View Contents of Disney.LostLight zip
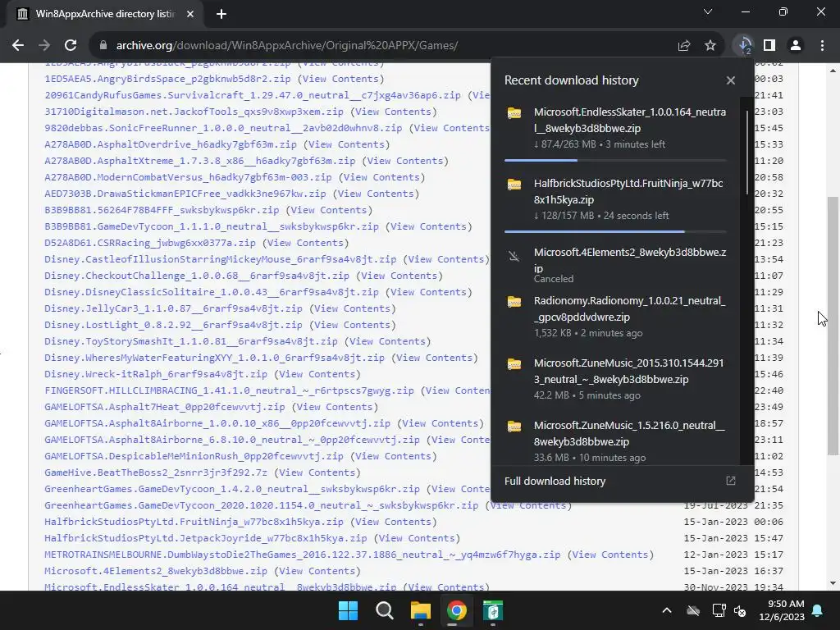The width and height of the screenshot is (840, 630). coord(353,325)
